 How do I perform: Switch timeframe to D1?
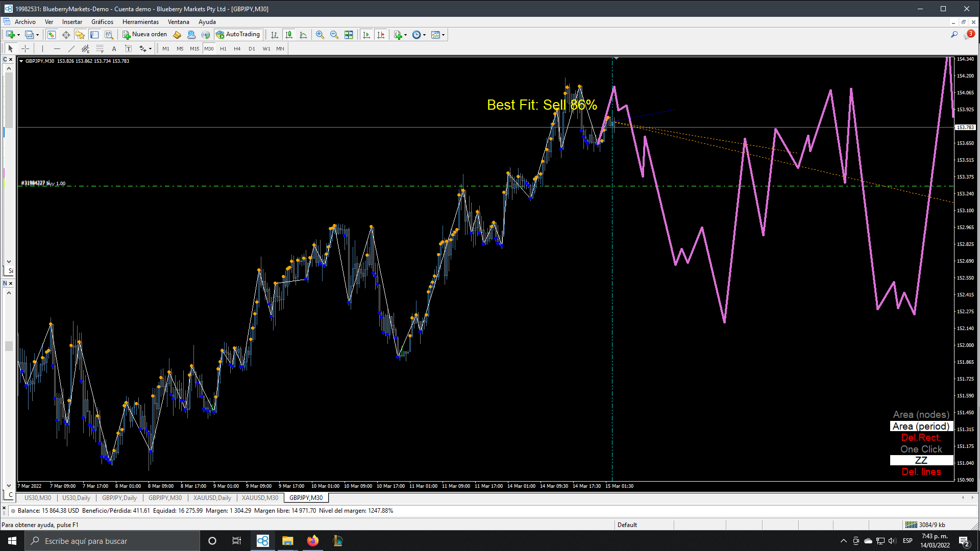pyautogui.click(x=252, y=48)
